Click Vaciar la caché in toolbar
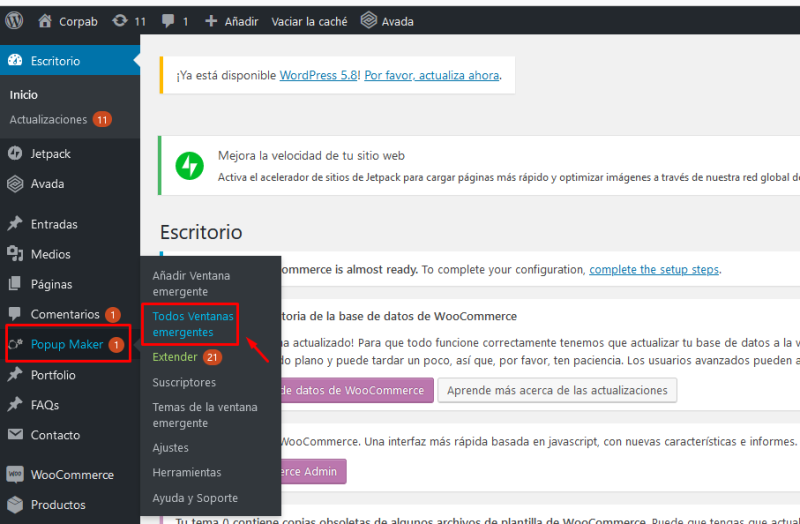 click(x=309, y=21)
